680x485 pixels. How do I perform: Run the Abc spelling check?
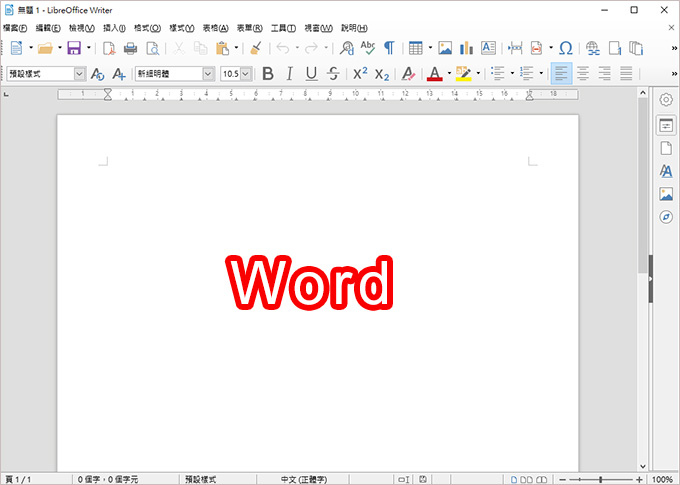(x=368, y=48)
